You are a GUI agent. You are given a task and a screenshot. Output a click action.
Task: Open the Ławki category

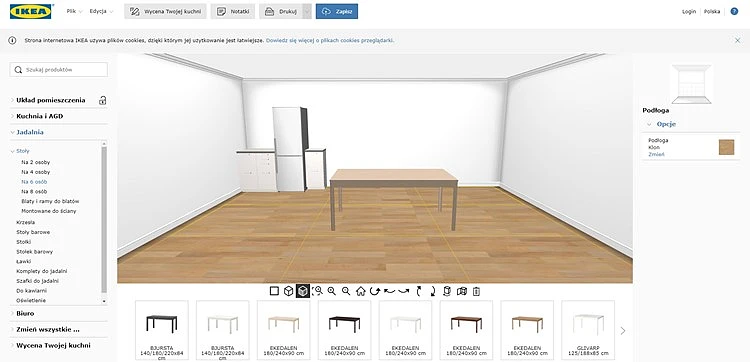pyautogui.click(x=23, y=262)
